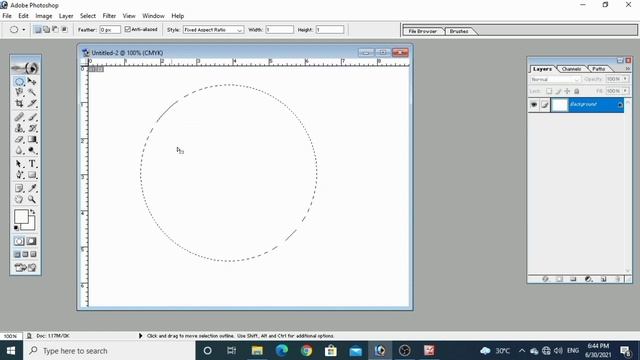The width and height of the screenshot is (640, 360).
Task: Swap foreground and background colors
Action: 33,212
